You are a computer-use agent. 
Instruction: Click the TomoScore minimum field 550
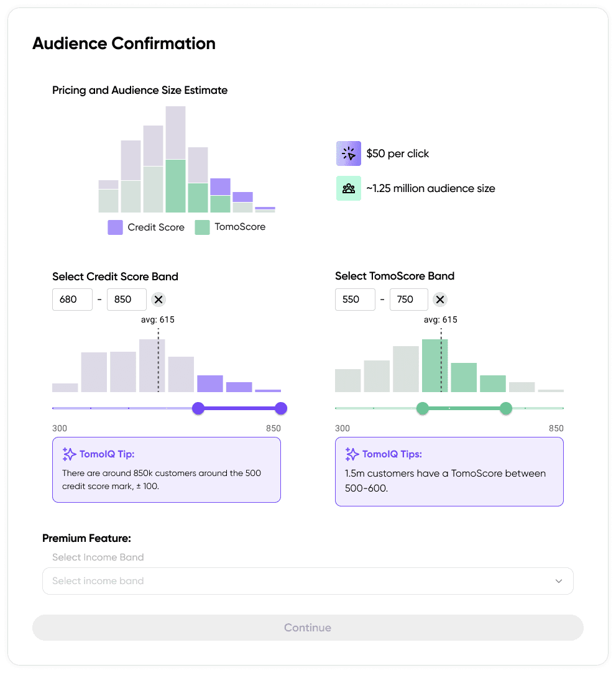pyautogui.click(x=355, y=300)
